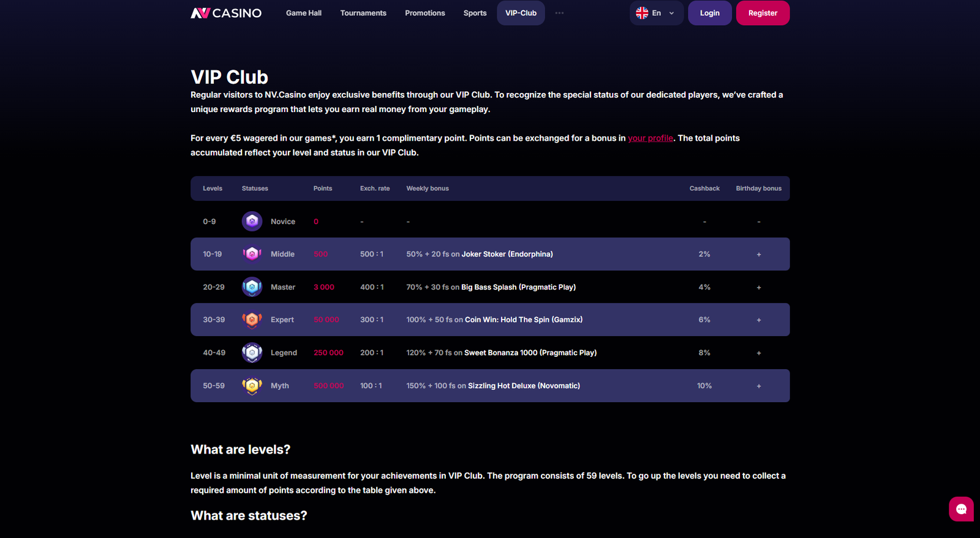Go to the Tournaments page
980x538 pixels.
tap(363, 13)
